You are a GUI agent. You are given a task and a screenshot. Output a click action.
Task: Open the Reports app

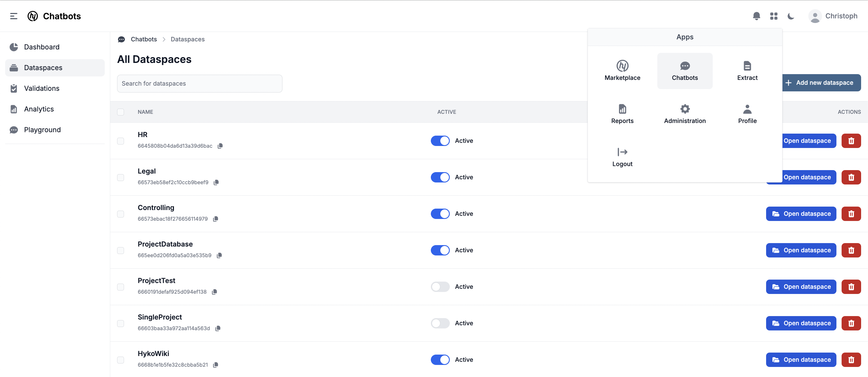(x=622, y=113)
